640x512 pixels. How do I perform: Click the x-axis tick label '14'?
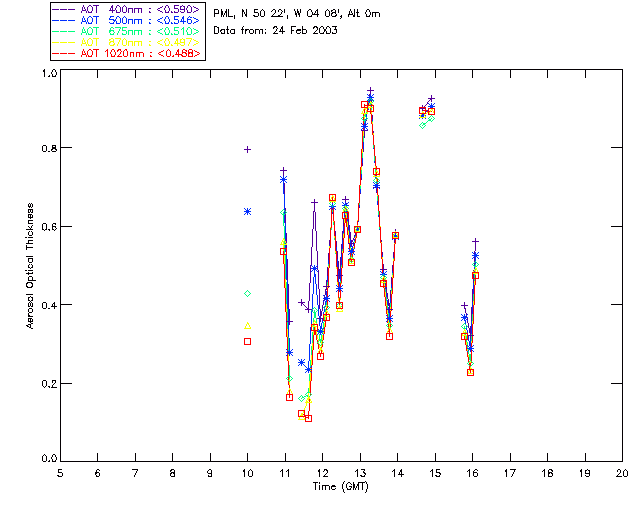398,473
